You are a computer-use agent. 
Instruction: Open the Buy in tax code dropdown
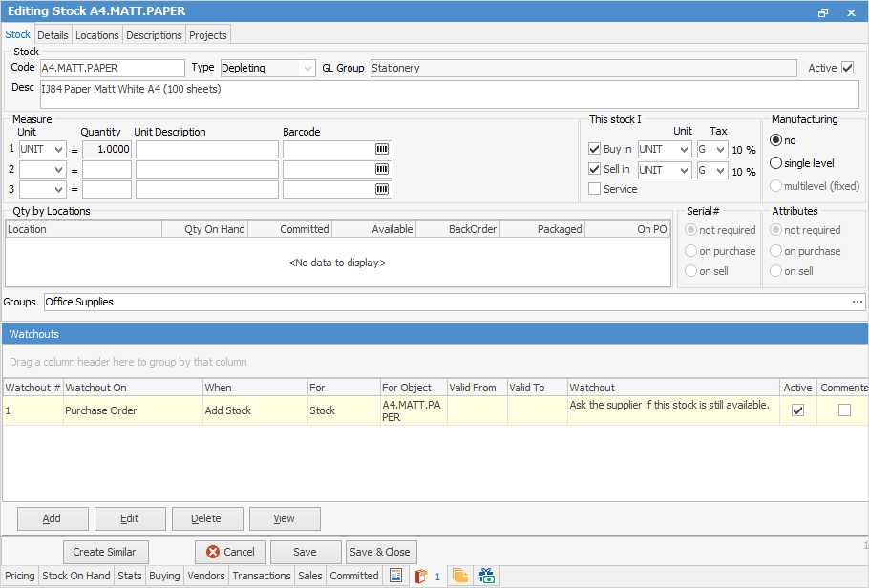(x=720, y=150)
